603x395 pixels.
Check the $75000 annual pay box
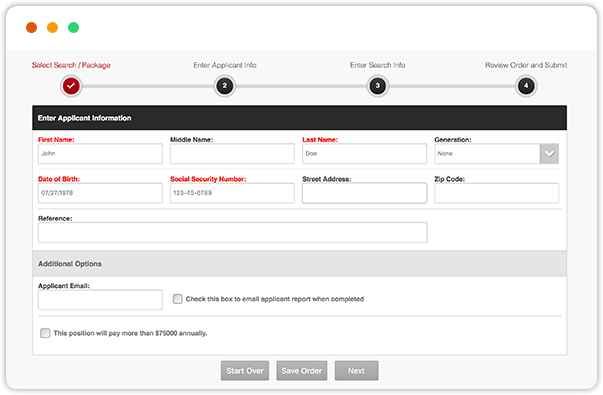45,333
